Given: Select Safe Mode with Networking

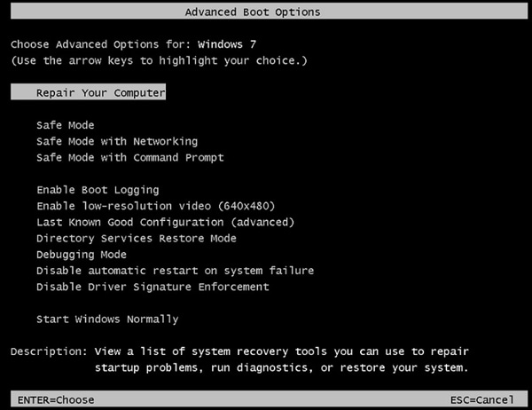Looking at the screenshot, I should (117, 141).
